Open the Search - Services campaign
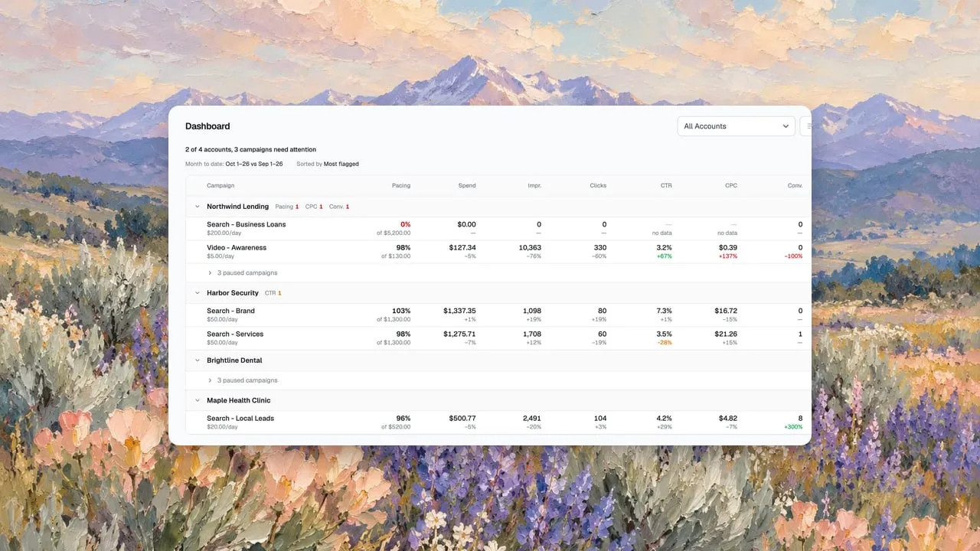 235,334
